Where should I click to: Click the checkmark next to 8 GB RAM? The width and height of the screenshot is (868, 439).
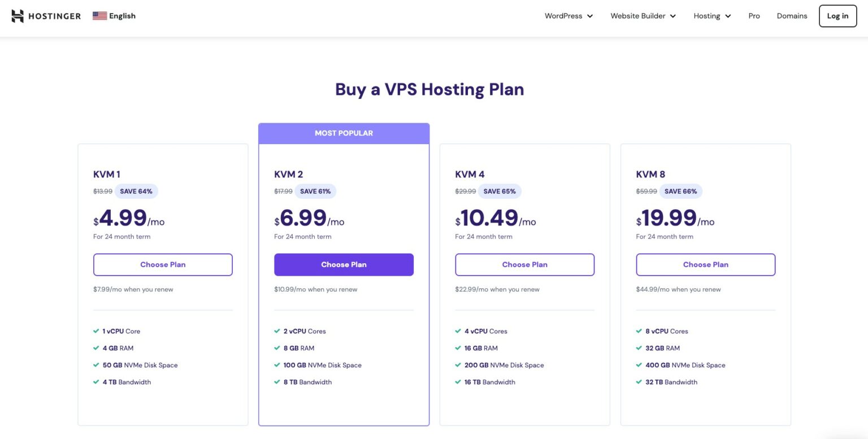coord(277,348)
